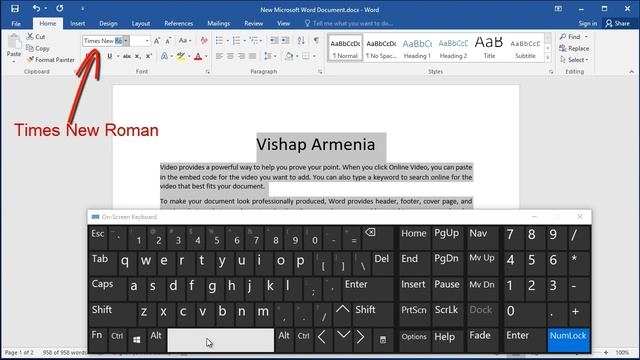Increase paragraph indent
640x360 pixels.
point(285,40)
